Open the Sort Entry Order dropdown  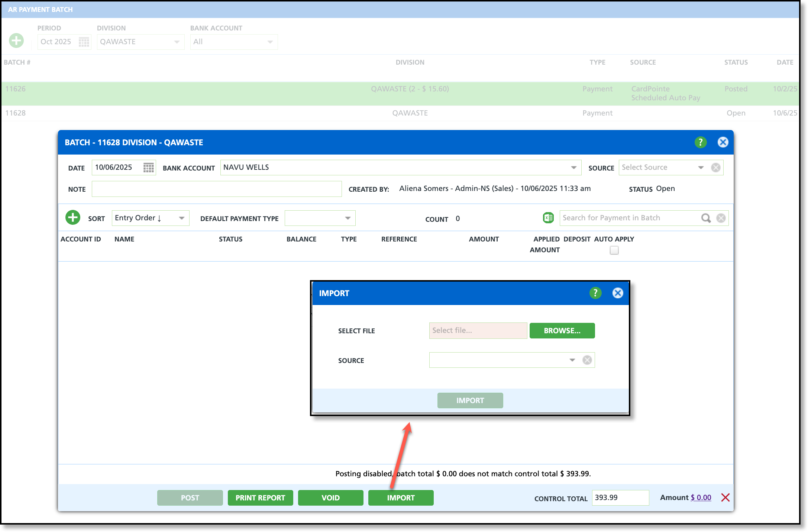point(182,218)
